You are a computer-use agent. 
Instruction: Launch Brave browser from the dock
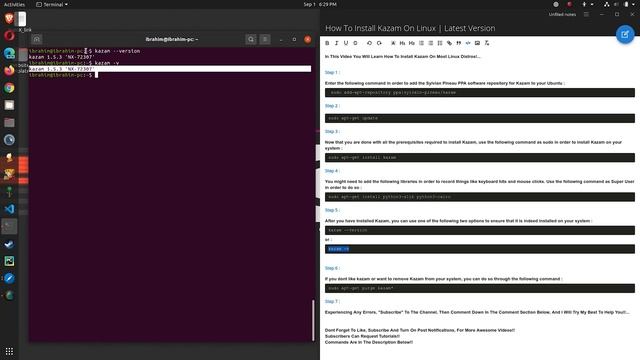click(9, 18)
